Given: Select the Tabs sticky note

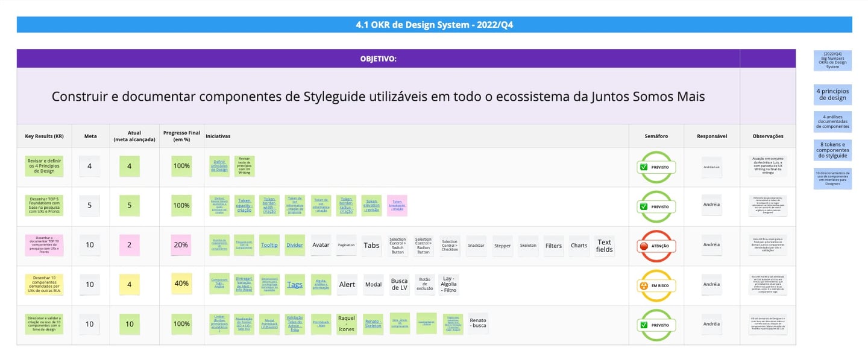Looking at the screenshot, I should click(x=372, y=245).
